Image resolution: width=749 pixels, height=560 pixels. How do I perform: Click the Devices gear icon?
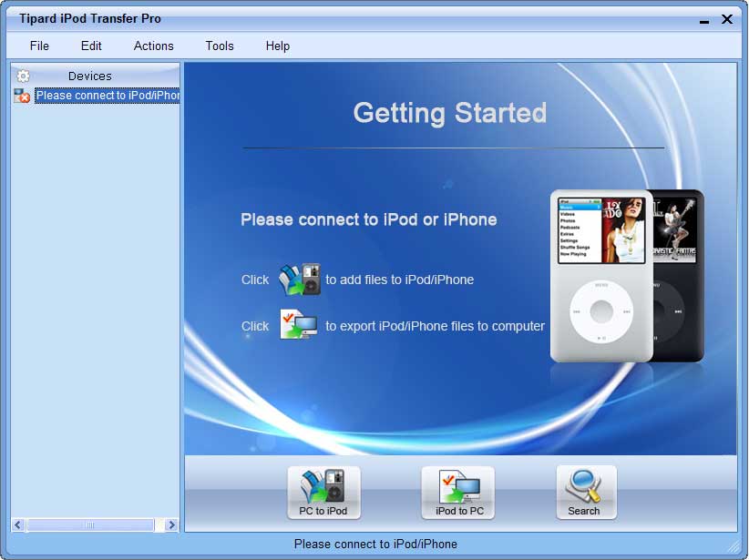(23, 76)
